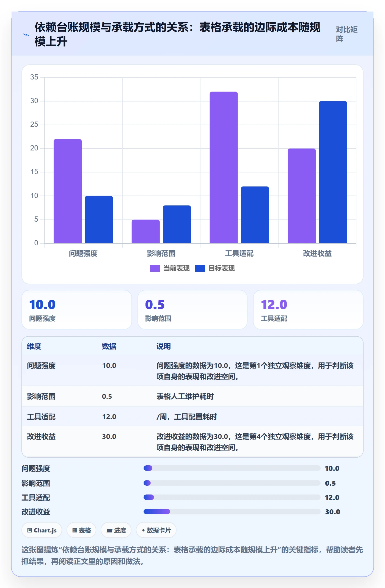Click the 30.0 value in table row
This screenshot has height=588, width=385.
point(109,436)
